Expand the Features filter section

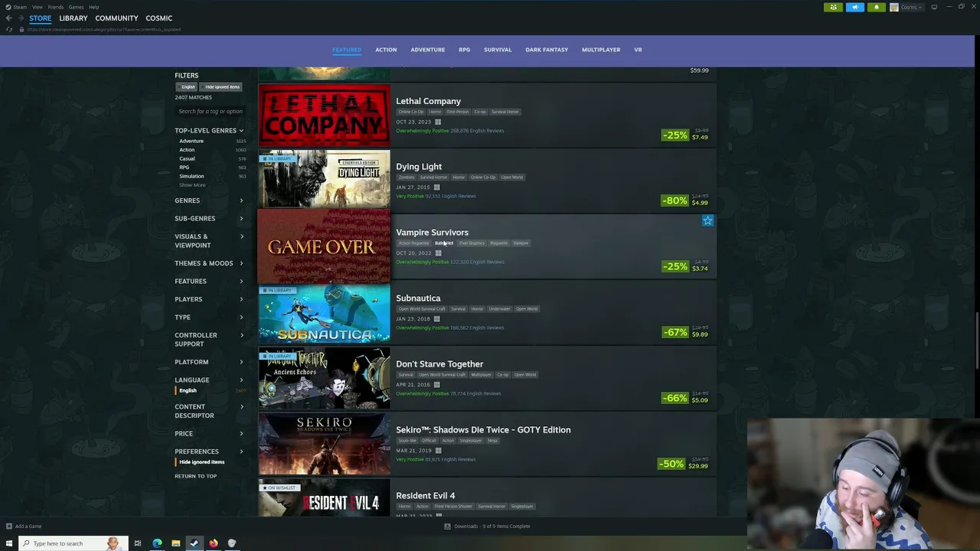[209, 281]
